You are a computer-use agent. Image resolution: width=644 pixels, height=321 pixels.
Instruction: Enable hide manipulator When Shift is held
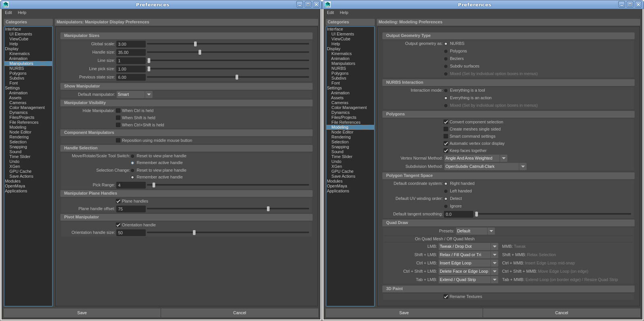click(118, 118)
